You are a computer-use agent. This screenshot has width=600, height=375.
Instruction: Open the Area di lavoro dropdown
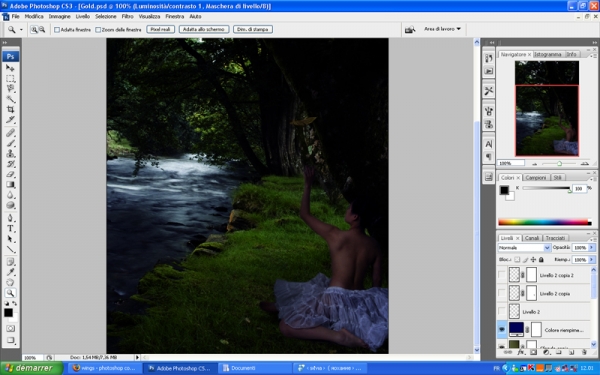(442, 29)
